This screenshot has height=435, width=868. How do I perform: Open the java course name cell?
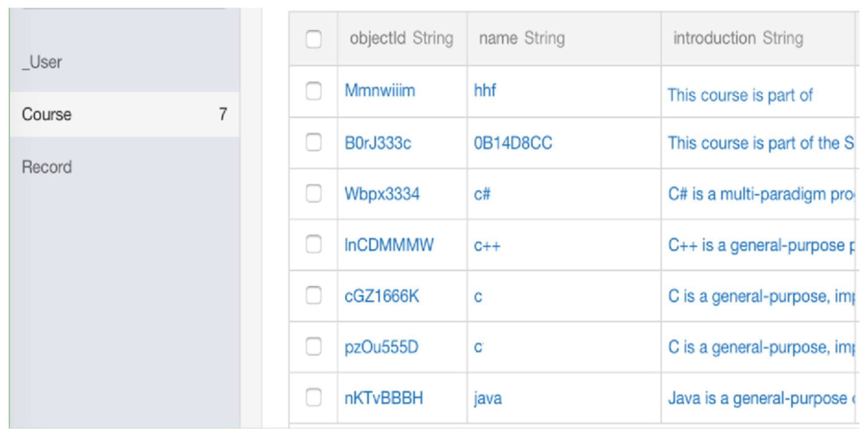[487, 398]
